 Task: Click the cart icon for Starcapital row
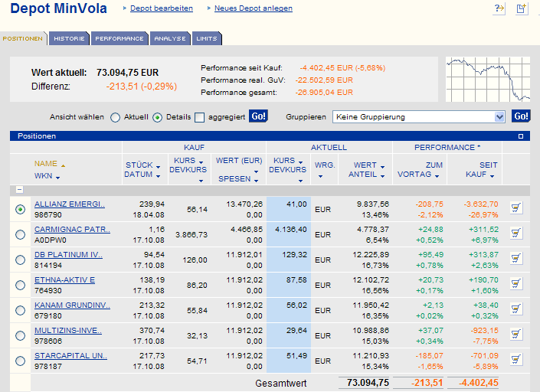[x=515, y=360]
